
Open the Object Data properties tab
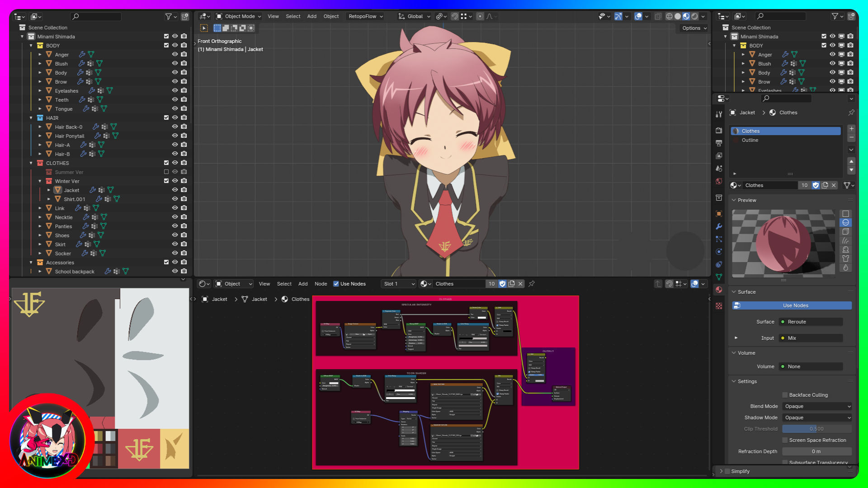[x=719, y=277]
